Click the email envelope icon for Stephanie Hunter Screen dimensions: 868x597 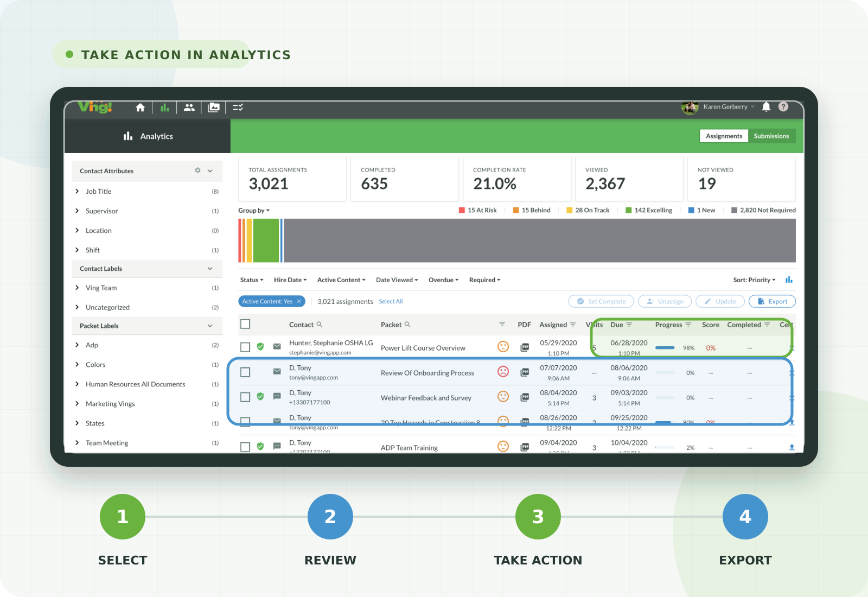[277, 346]
